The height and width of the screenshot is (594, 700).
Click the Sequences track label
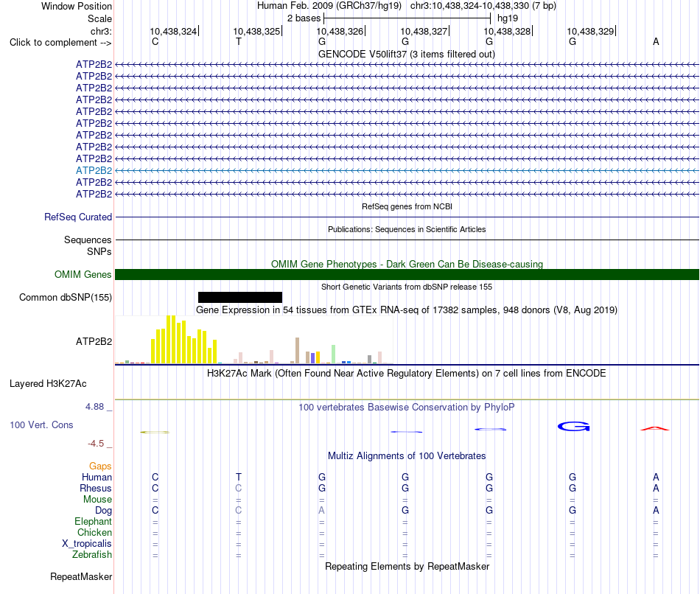pyautogui.click(x=88, y=240)
